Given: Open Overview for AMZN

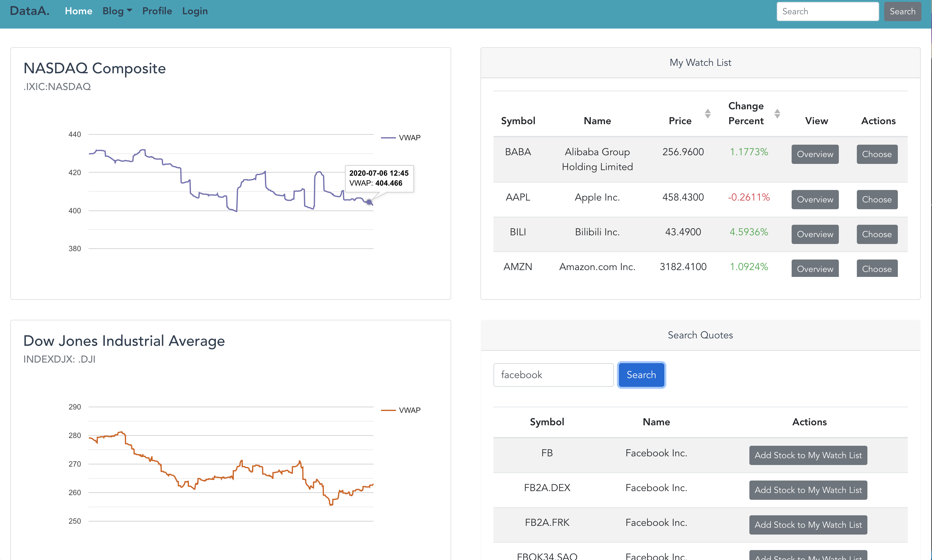Looking at the screenshot, I should pos(815,268).
